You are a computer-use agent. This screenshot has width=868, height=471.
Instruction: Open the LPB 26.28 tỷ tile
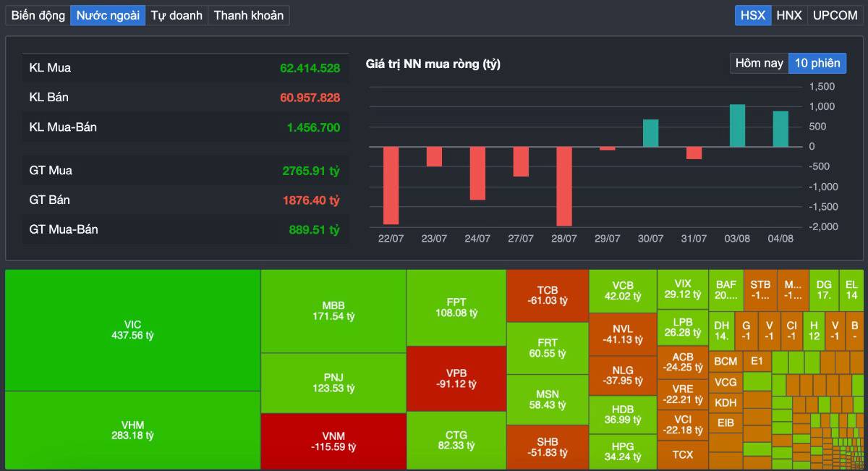683,328
